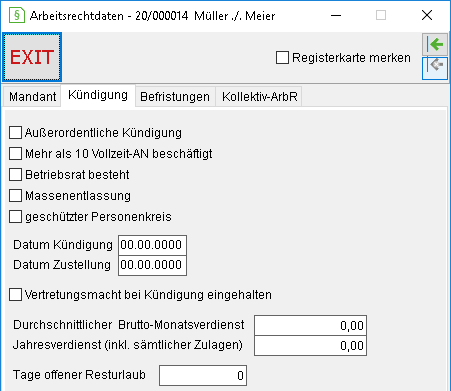This screenshot has height=391, width=451.
Task: Check geschützter Personenkreis box
Action: [x=15, y=217]
